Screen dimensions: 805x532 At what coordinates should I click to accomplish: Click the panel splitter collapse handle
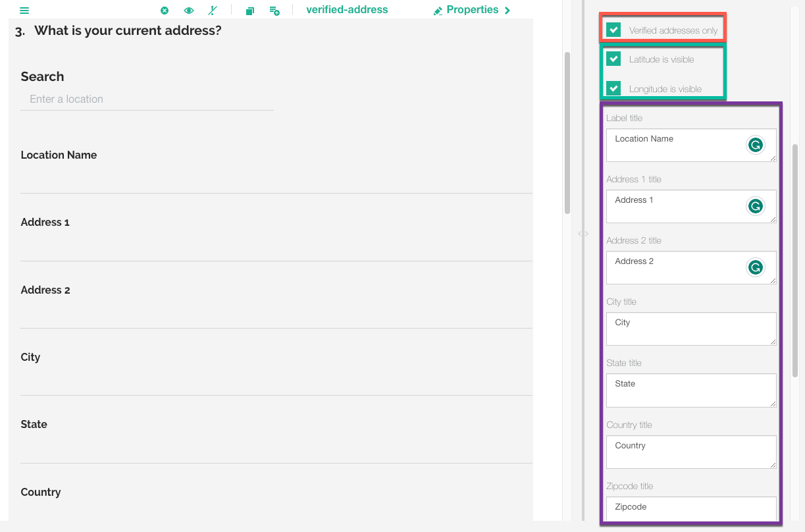583,234
